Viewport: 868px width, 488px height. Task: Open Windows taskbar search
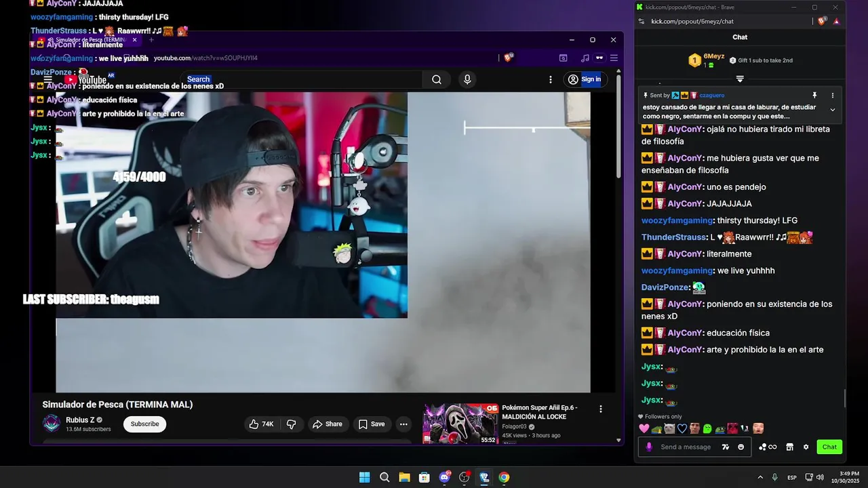[384, 477]
